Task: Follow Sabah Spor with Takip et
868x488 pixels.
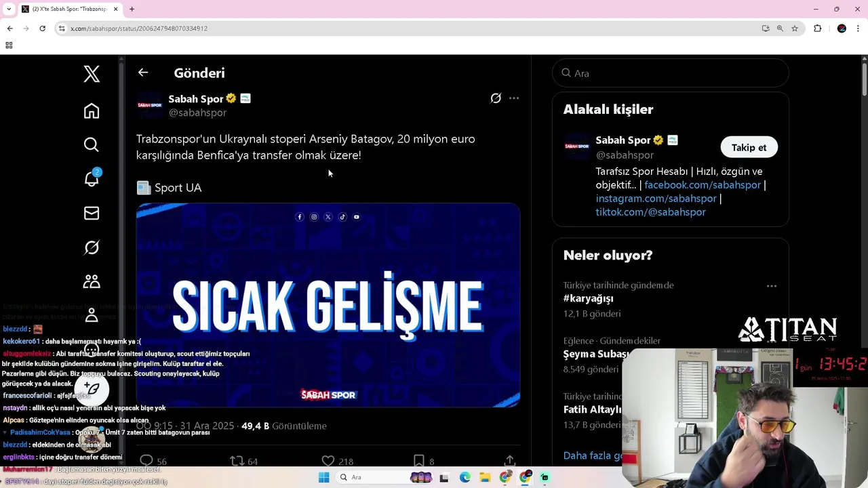Action: (x=749, y=147)
